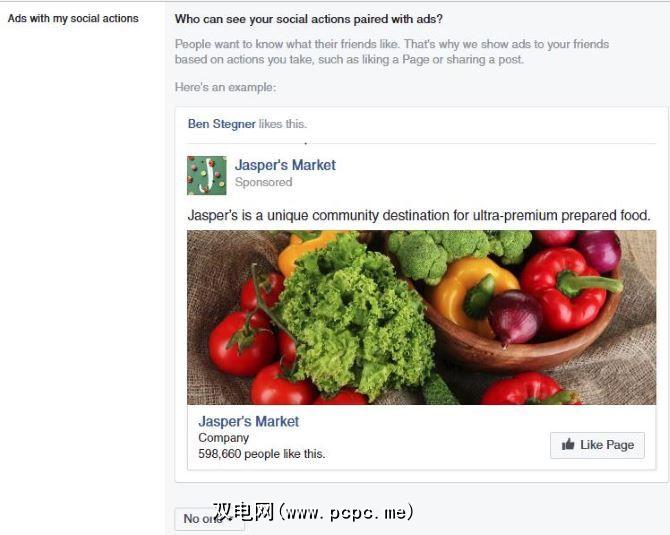Click the vegetable ad image
This screenshot has height=535, width=670.
421,317
